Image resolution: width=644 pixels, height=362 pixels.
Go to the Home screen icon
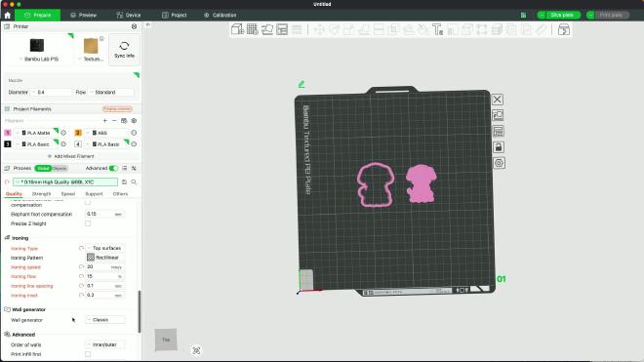pos(8,16)
